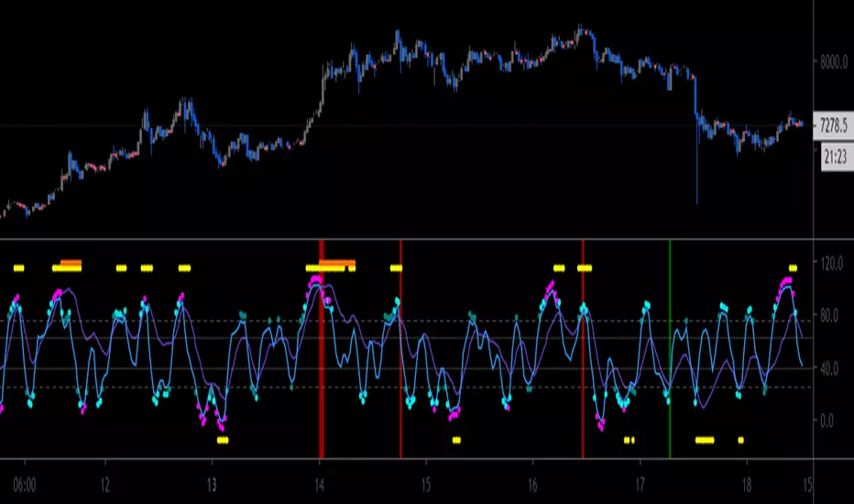
Task: Click the orange bar above the red line at 14
Action: pyautogui.click(x=336, y=264)
